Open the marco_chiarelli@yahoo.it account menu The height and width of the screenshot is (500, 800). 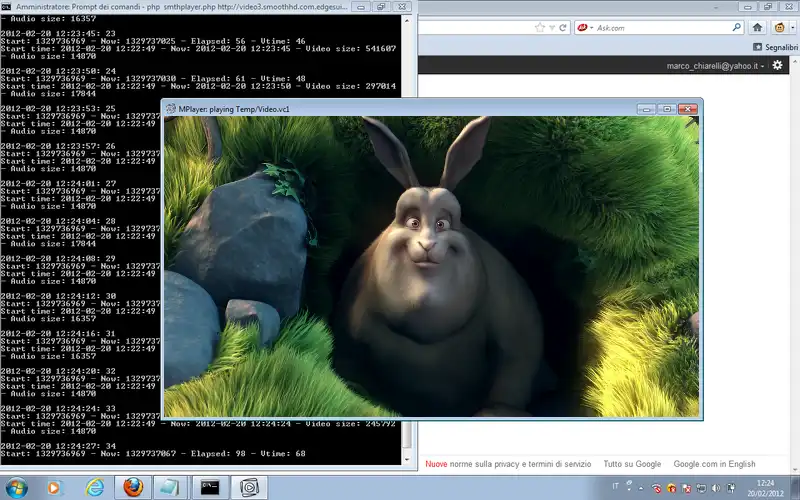coord(715,66)
